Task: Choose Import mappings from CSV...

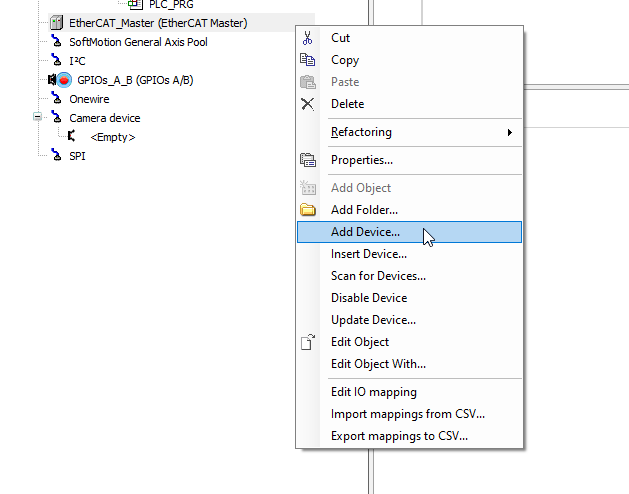Action: click(410, 414)
